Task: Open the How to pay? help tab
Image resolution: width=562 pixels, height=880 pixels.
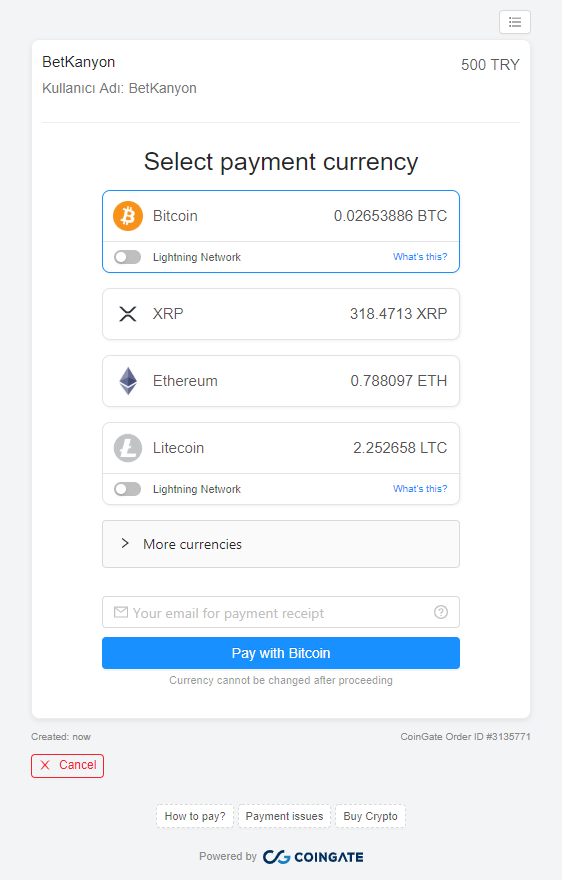Action: [195, 816]
